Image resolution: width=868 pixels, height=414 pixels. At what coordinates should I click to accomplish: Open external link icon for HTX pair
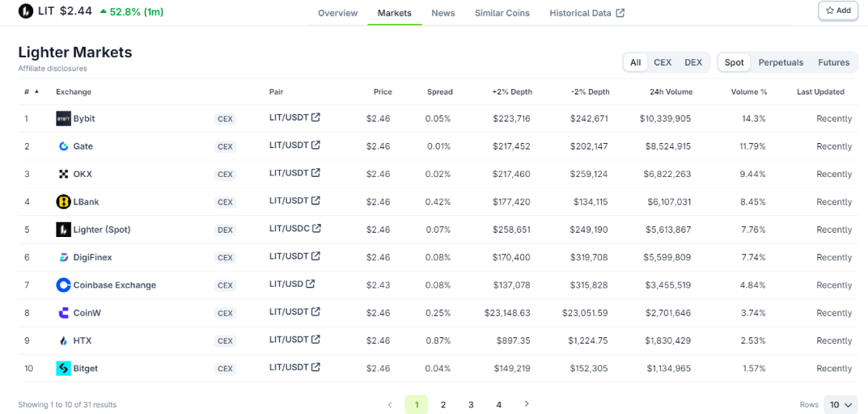pos(315,339)
